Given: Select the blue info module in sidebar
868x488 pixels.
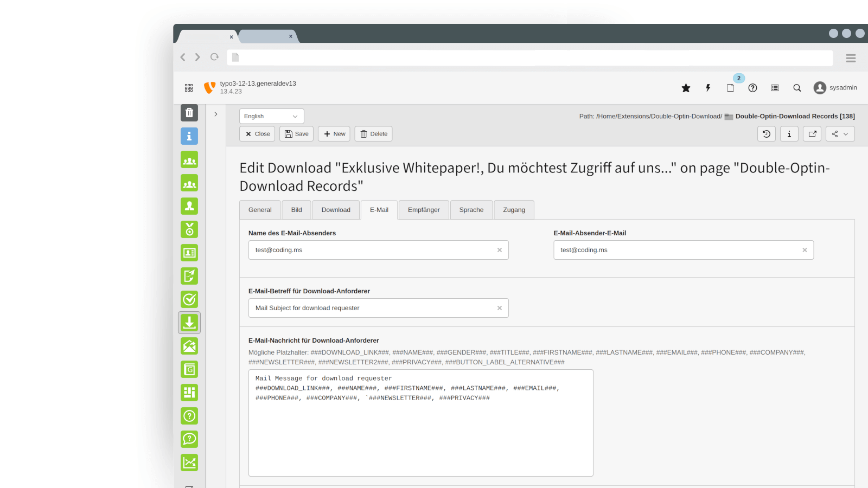Looking at the screenshot, I should 189,136.
